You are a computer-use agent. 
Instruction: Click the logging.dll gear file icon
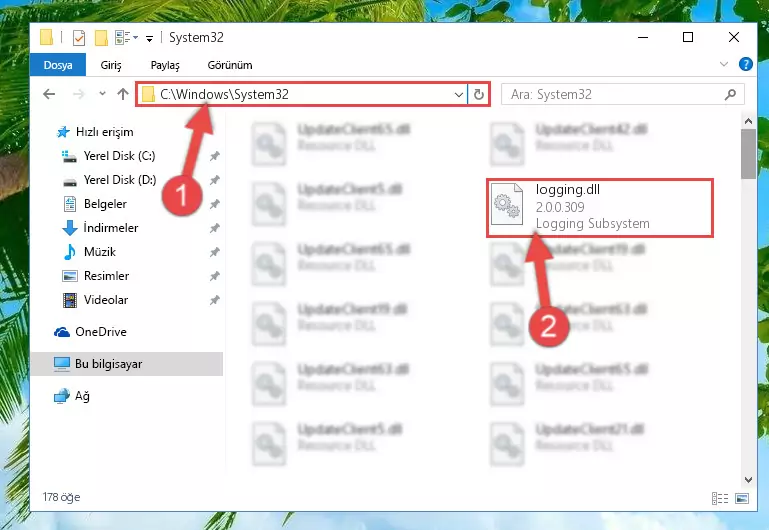507,203
